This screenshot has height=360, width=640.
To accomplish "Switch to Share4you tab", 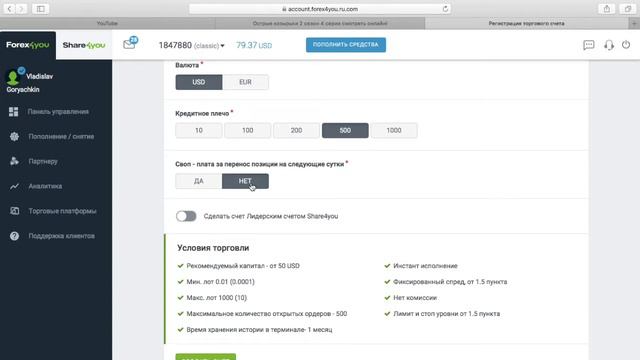I will click(x=84, y=45).
